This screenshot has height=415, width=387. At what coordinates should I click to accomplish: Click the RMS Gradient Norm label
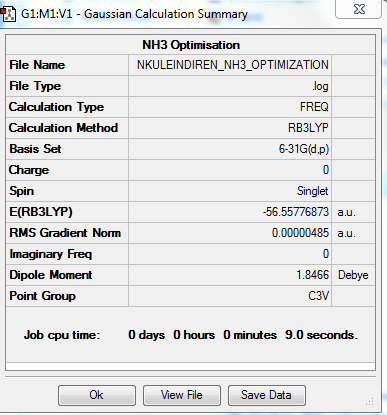(65, 233)
